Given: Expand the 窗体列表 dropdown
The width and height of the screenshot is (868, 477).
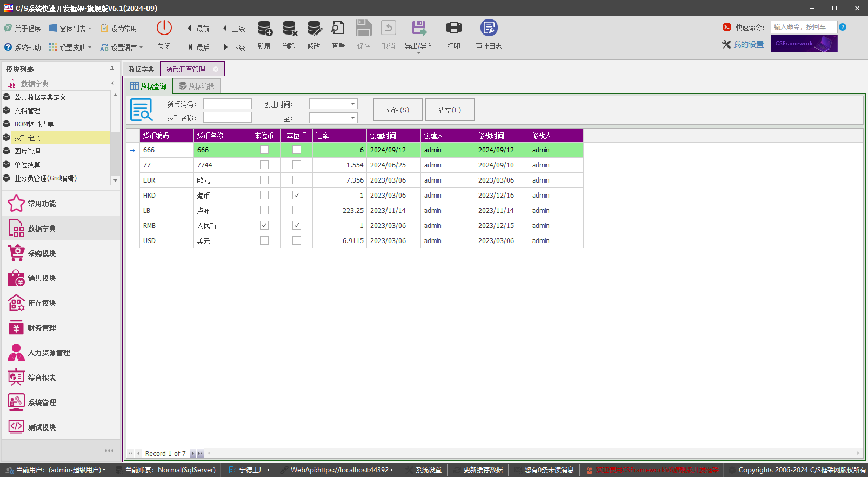Looking at the screenshot, I should (90, 29).
